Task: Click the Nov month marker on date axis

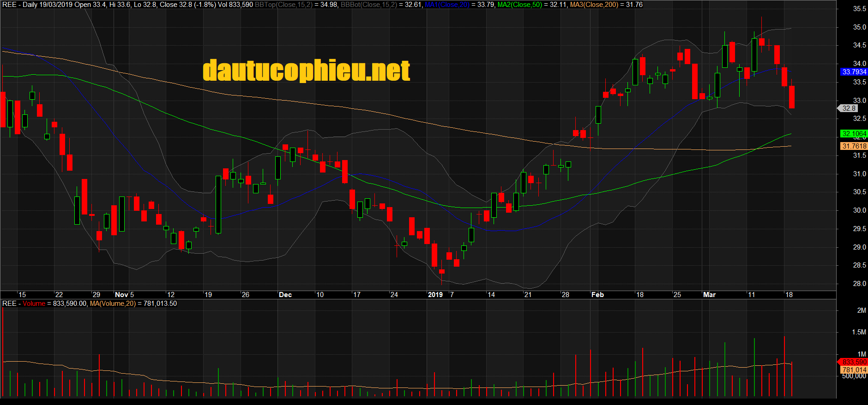Action: pyautogui.click(x=121, y=295)
